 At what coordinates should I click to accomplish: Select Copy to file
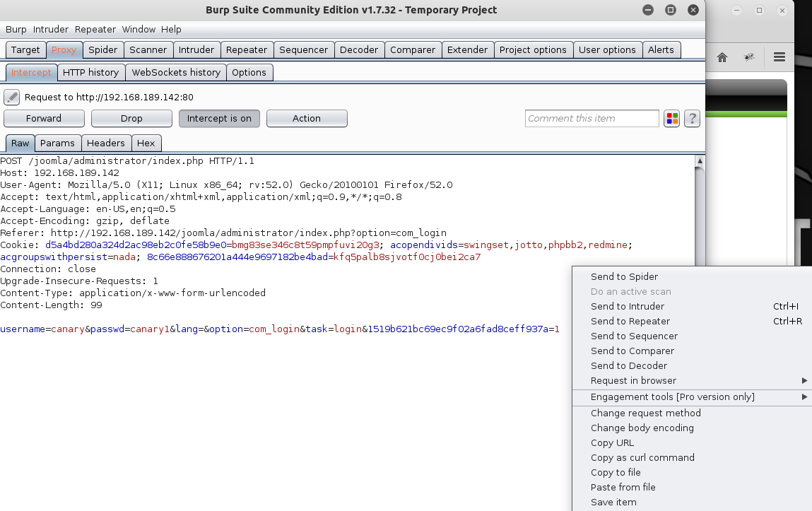click(692, 473)
